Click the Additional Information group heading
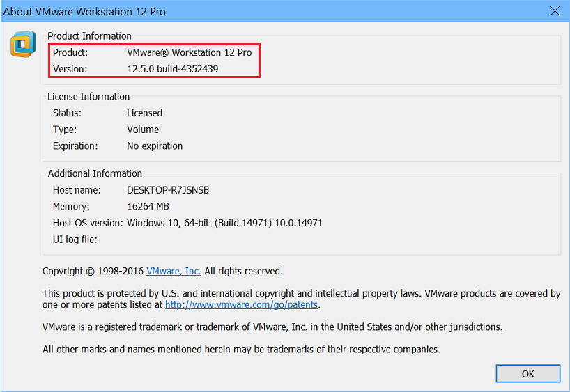The width and height of the screenshot is (570, 392). pos(95,174)
